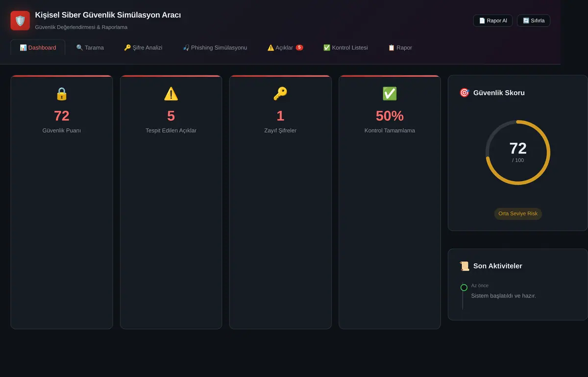Click the Tespit Edilen Açıklar label

tap(171, 130)
